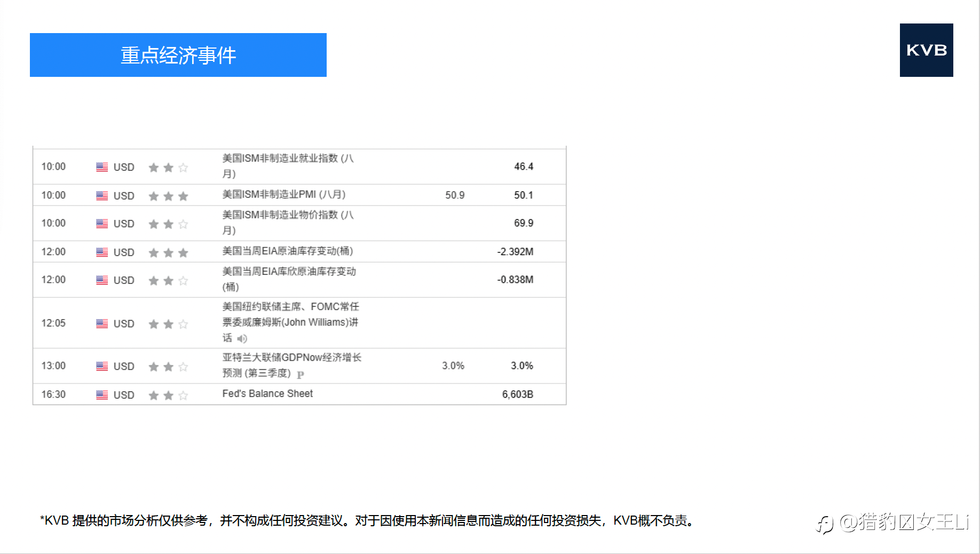Click importance stars in Fed's Balance Sheet row
The image size is (980, 554).
coord(168,395)
